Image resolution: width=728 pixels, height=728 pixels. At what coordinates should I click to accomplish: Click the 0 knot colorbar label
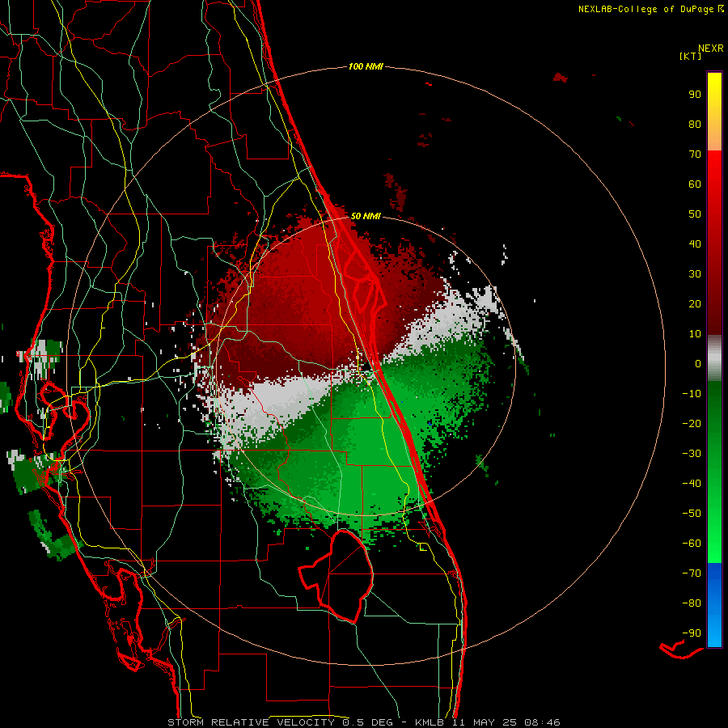tap(698, 363)
